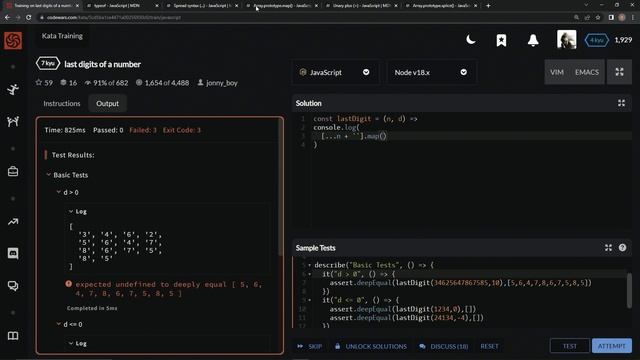Screen dimensions: 640x360
Task: Switch to the Unary plus MDN tab
Action: 362,6
